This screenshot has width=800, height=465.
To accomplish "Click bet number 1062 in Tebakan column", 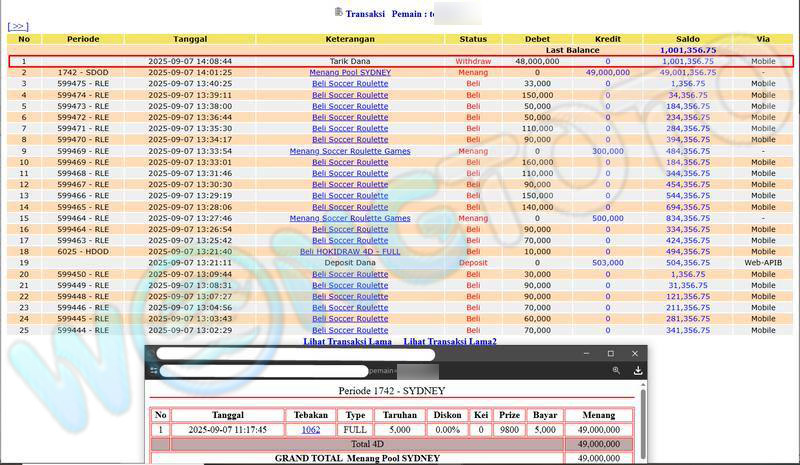I will (312, 429).
